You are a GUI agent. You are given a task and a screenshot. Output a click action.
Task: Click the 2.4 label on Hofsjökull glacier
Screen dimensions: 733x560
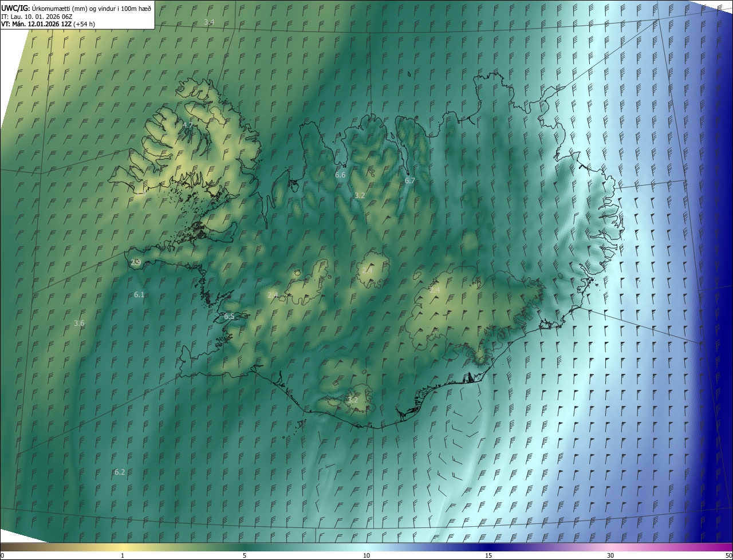click(x=367, y=270)
